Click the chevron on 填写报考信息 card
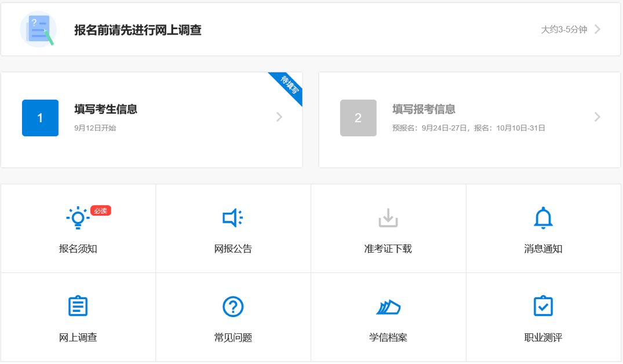The height and width of the screenshot is (364, 623). click(598, 117)
